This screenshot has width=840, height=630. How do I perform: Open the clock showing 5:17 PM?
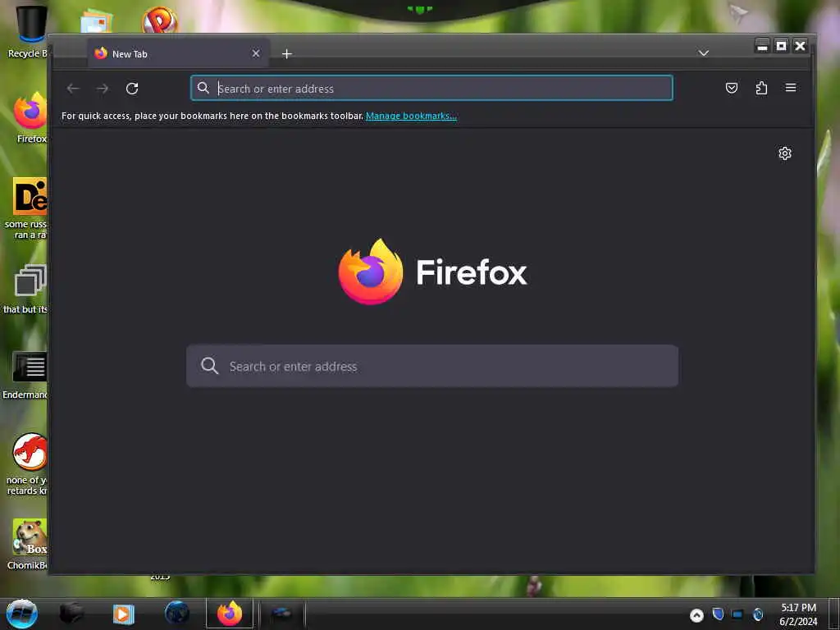798,614
